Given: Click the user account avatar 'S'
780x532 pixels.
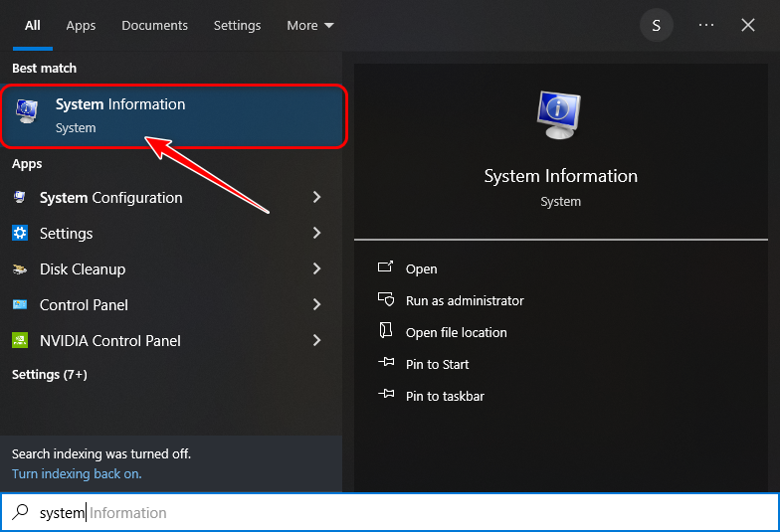Looking at the screenshot, I should [656, 26].
